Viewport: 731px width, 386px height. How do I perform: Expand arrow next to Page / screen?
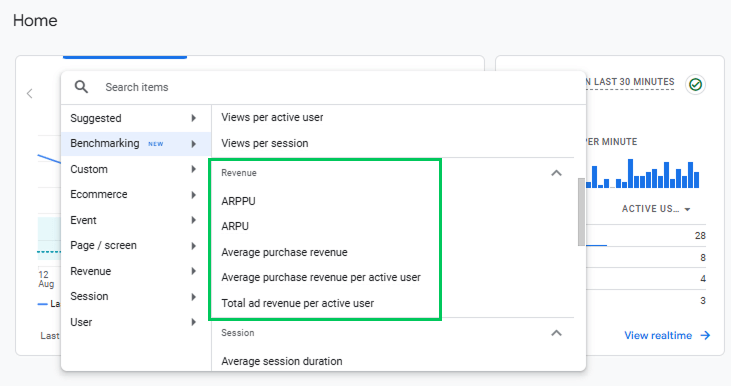click(x=193, y=246)
